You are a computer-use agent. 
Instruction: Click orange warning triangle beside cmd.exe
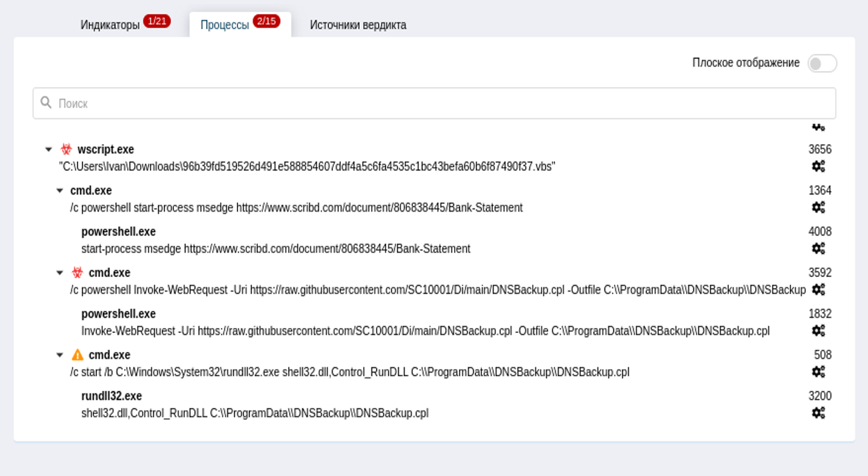point(77,355)
